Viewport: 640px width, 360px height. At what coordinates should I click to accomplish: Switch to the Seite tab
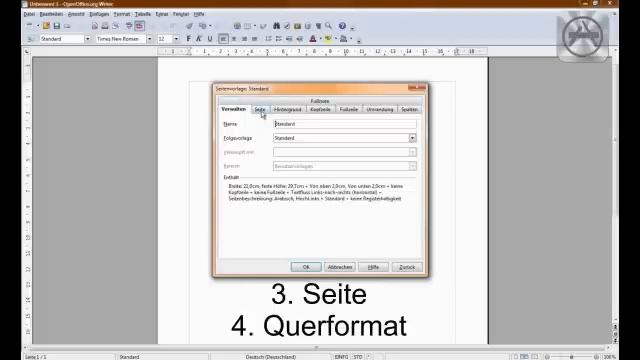tap(260, 109)
